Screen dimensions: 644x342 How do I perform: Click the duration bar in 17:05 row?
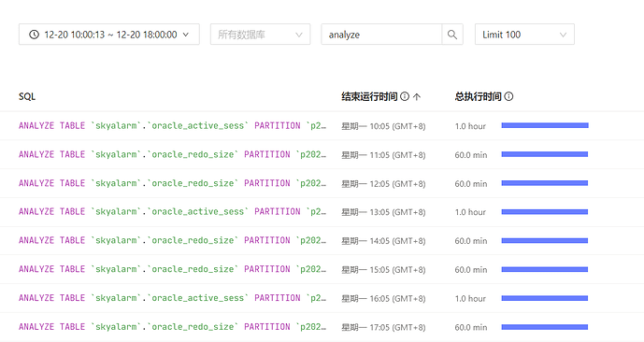(545, 327)
